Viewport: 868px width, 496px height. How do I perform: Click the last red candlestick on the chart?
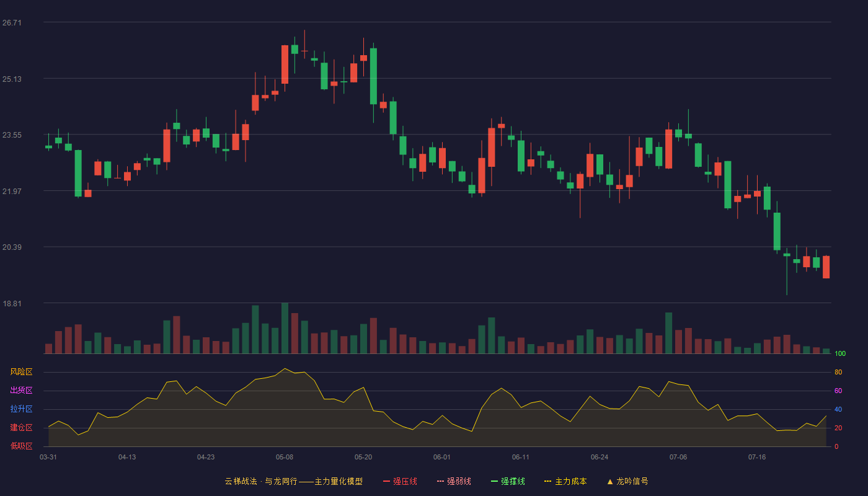point(826,267)
